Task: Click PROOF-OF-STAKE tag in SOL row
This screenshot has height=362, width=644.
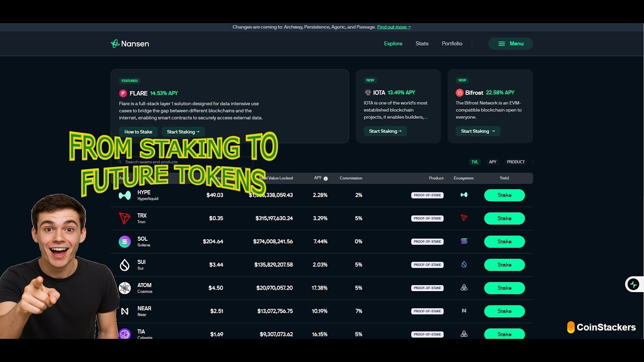Action: tap(427, 241)
